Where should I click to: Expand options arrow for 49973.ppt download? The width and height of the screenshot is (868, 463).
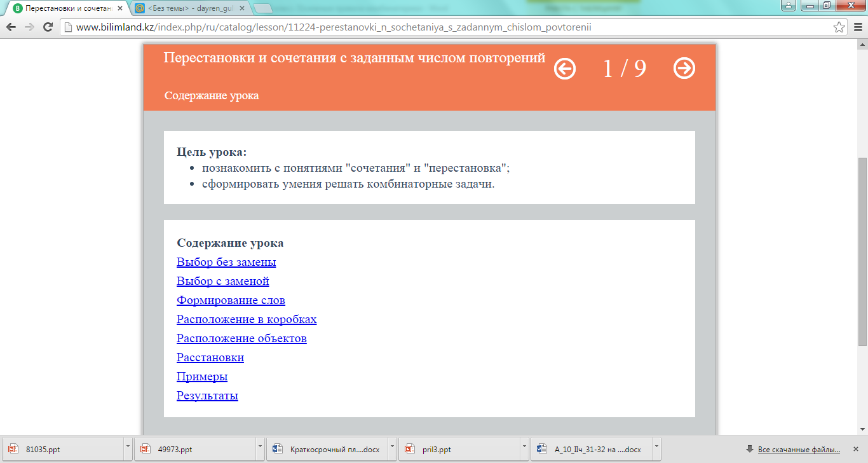(260, 449)
